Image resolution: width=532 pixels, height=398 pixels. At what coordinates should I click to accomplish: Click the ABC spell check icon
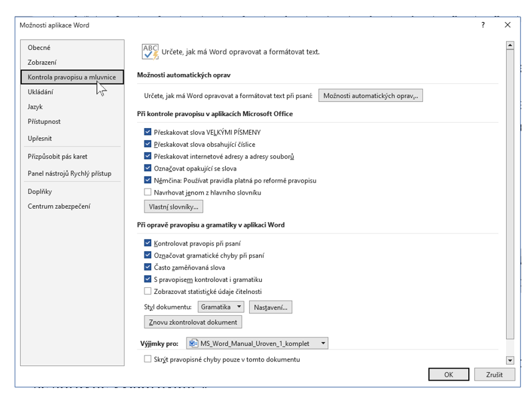[150, 51]
